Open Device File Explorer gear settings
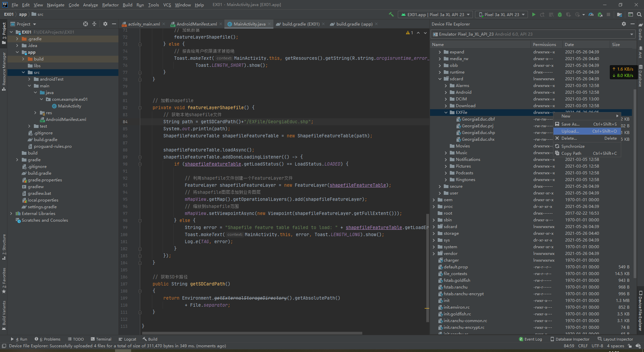 [624, 24]
